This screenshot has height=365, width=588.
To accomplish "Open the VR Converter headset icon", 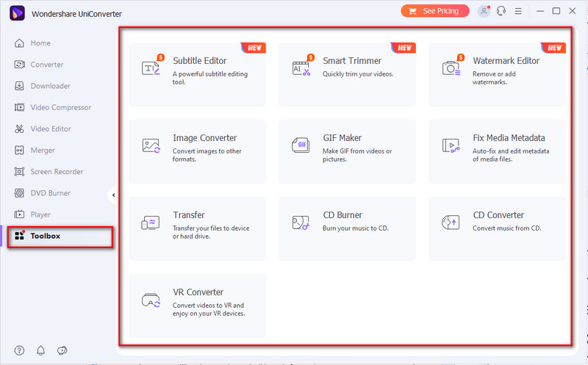I will tap(151, 300).
